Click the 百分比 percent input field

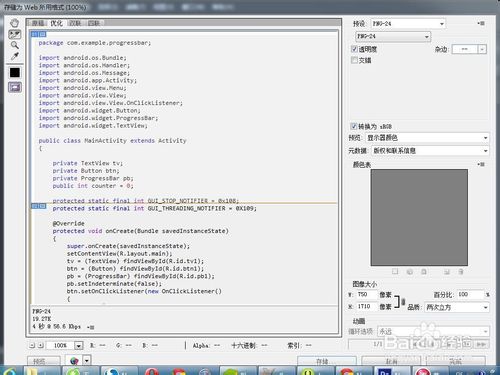(x=470, y=295)
